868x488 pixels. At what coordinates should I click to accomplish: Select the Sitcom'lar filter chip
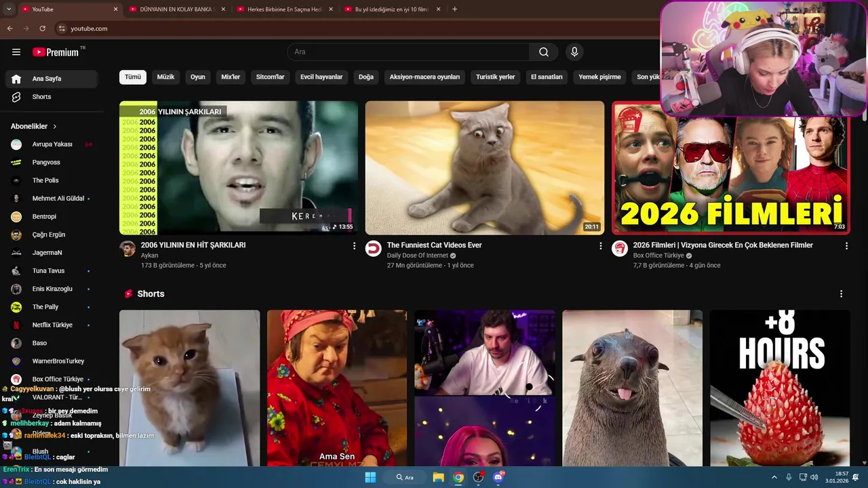270,77
